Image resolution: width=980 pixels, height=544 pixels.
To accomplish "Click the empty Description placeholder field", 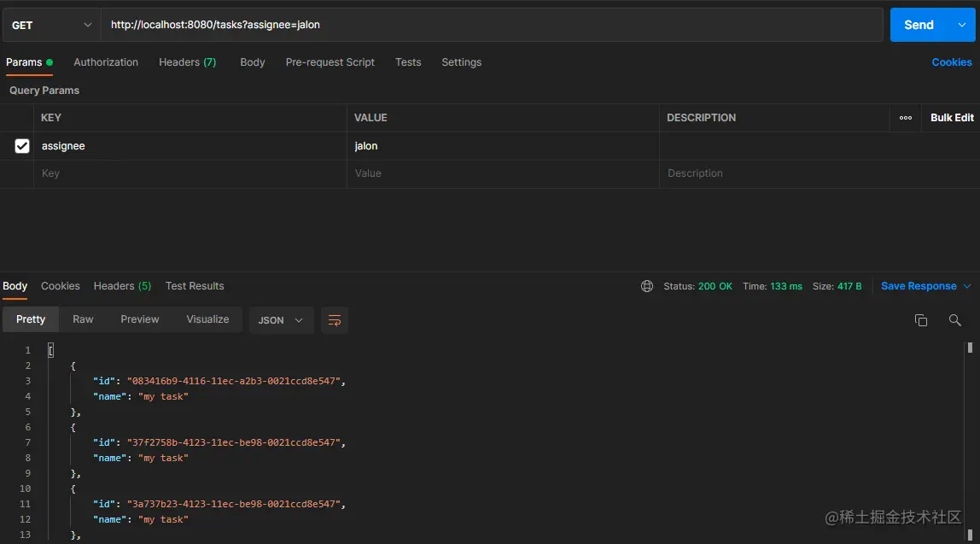I will [819, 173].
